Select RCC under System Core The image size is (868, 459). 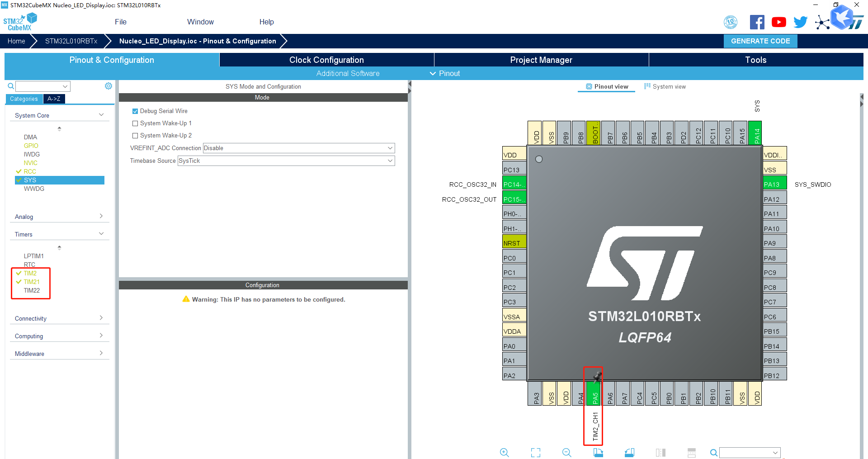click(x=30, y=171)
